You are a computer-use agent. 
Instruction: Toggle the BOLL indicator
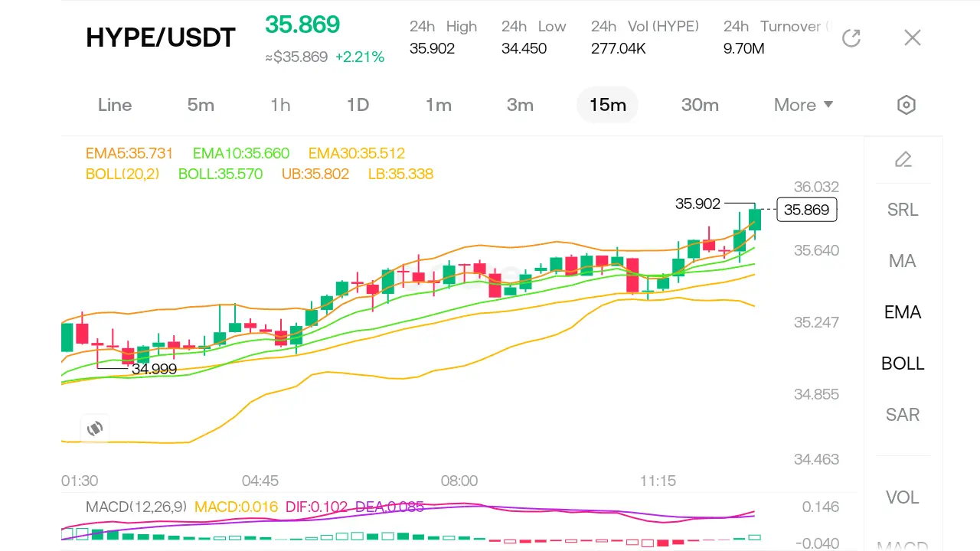pos(903,364)
